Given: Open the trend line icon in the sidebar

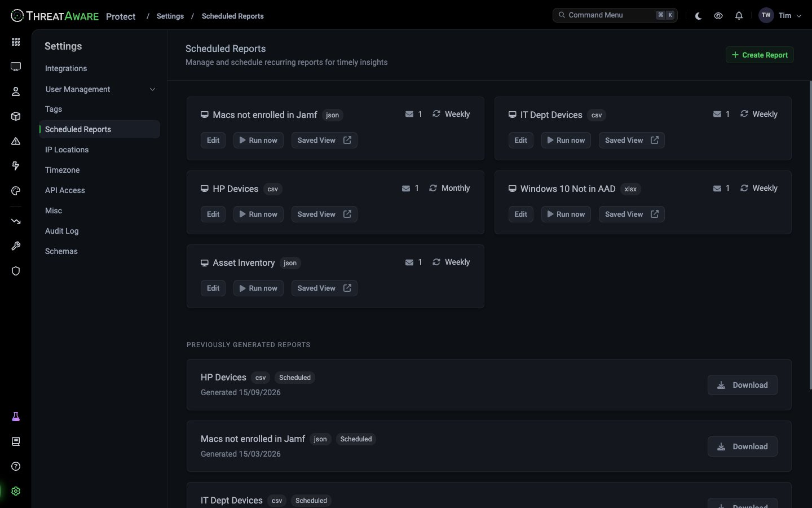Looking at the screenshot, I should pos(16,221).
